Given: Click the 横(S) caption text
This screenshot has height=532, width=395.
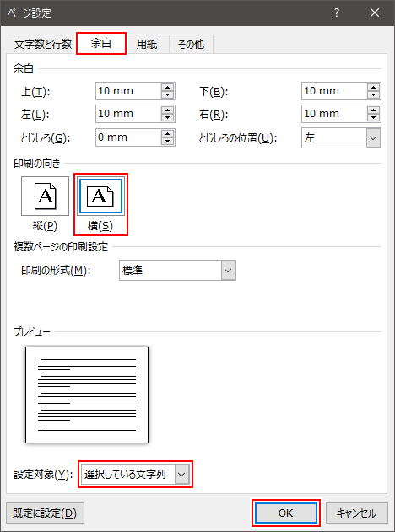Looking at the screenshot, I should click(x=100, y=226).
